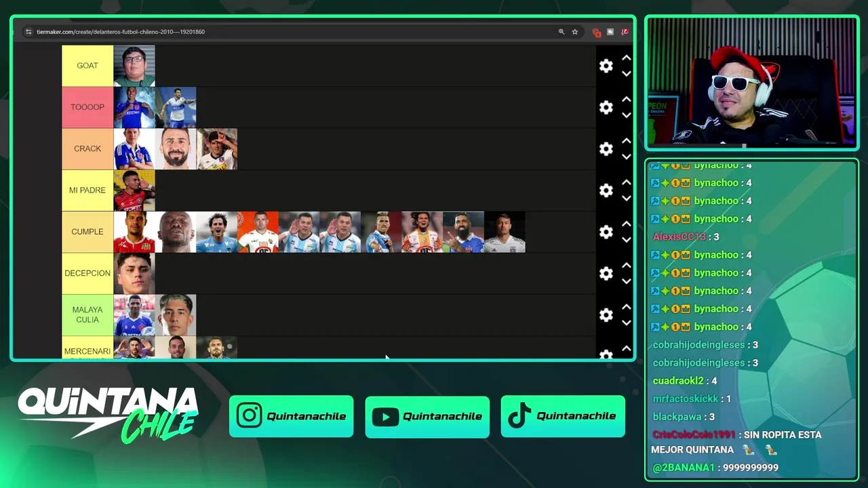
Task: Click chat username AlexisCC13
Action: [680, 237]
